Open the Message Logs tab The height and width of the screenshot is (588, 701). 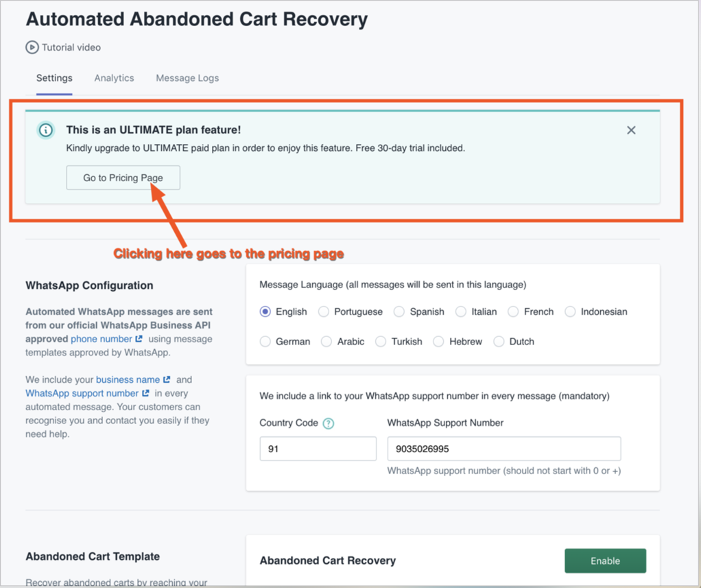(x=187, y=78)
